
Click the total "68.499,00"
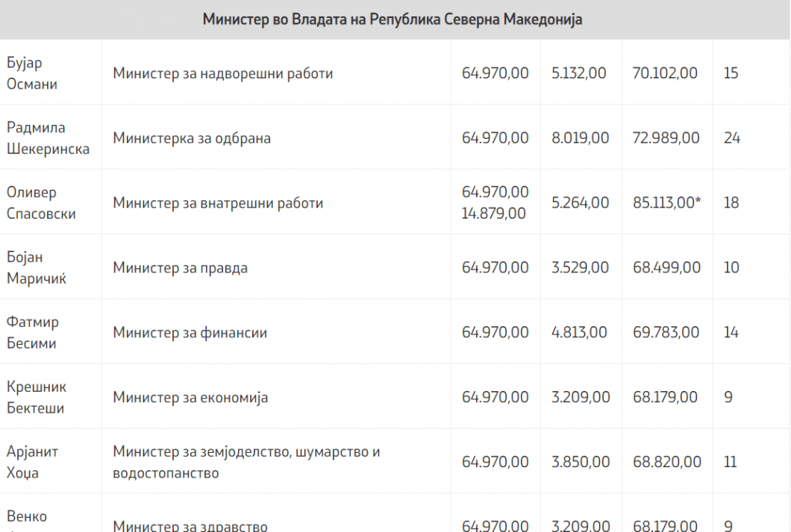coord(667,267)
